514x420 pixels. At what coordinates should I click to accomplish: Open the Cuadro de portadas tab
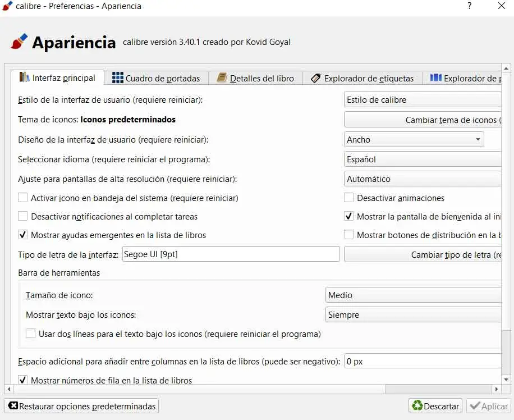click(162, 79)
